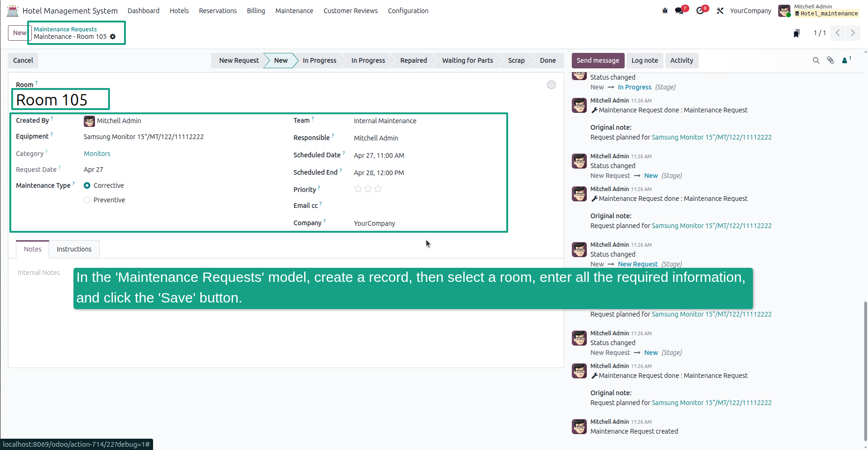Click the wrench tools icon in navbar

[x=720, y=11]
